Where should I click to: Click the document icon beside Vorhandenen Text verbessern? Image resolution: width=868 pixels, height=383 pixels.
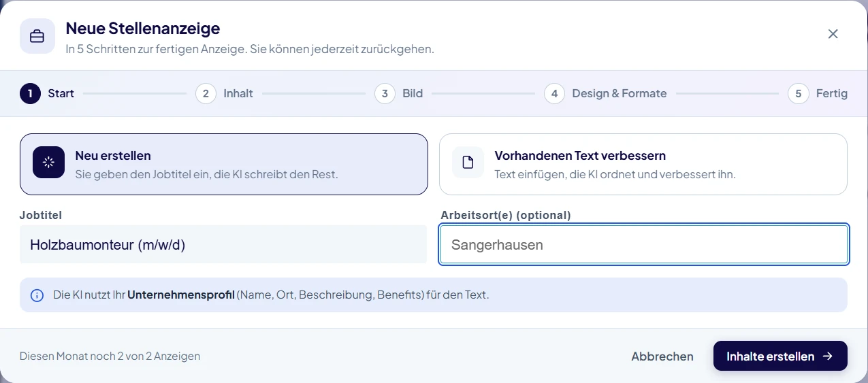(x=468, y=162)
